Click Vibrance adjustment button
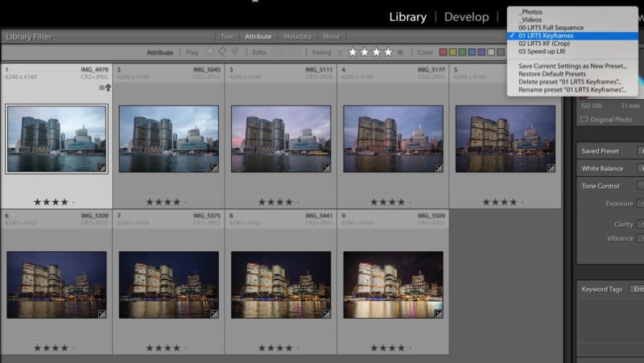This screenshot has width=644, height=363. 641,238
